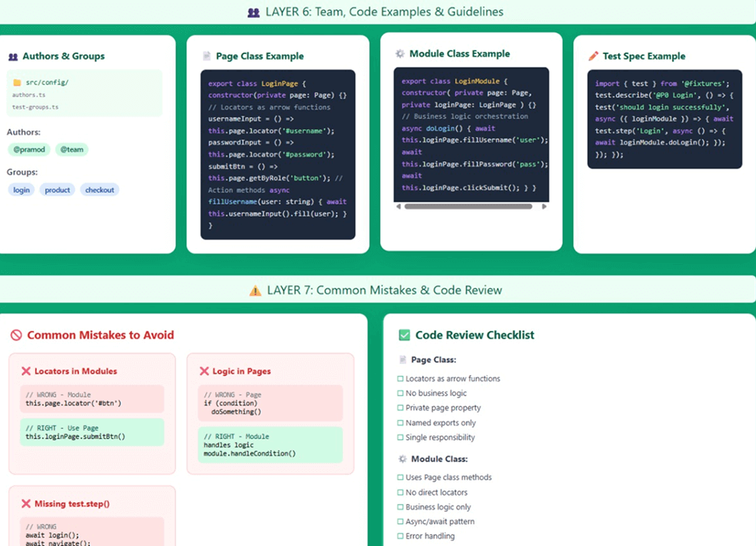
Task: Click the warning triangle icon in LAYER 7 header
Action: pos(255,291)
